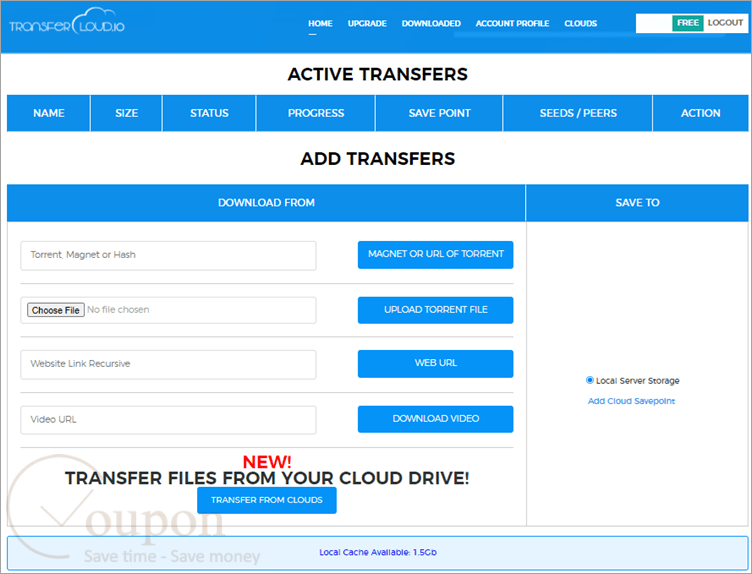Focus the Video URL input field
Screen dimensions: 752x574
pos(168,420)
